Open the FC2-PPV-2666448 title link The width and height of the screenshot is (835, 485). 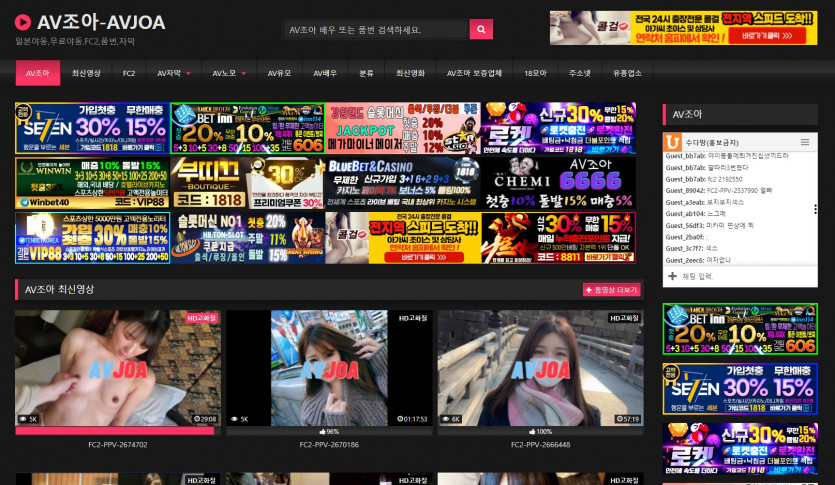pos(539,445)
